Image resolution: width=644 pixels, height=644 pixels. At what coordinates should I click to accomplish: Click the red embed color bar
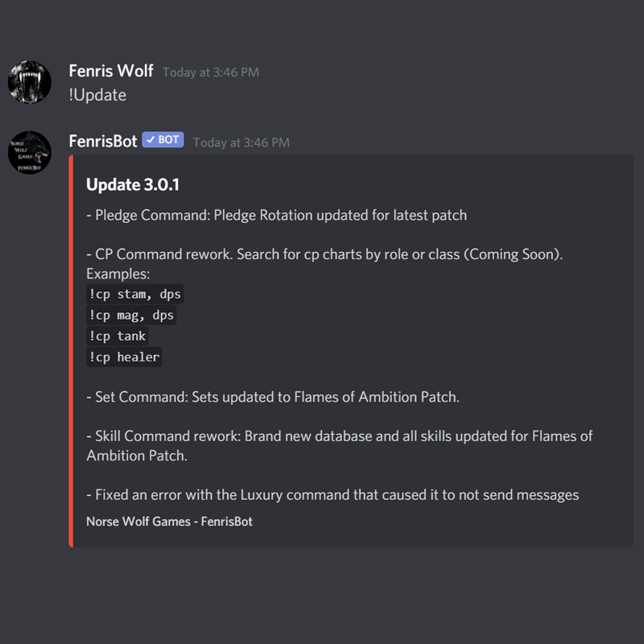point(71,351)
